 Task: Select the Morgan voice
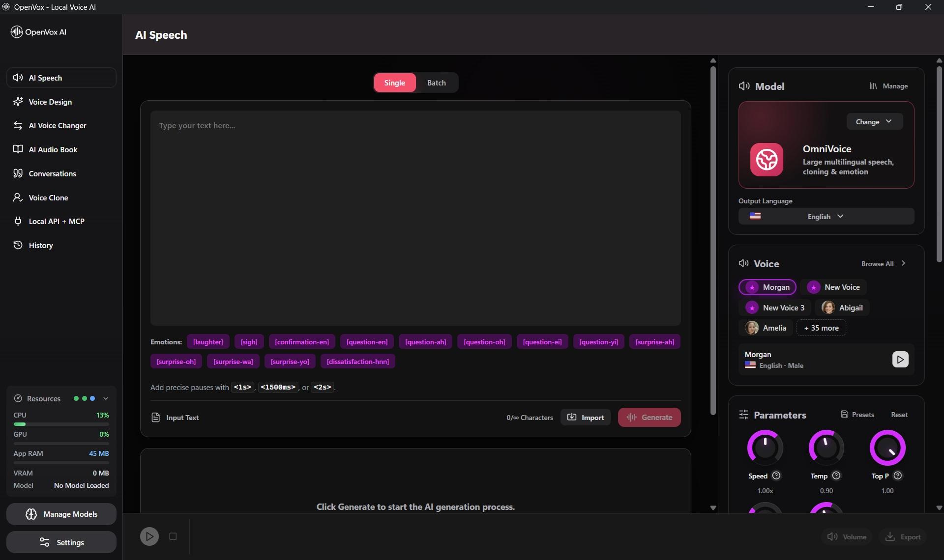point(767,287)
